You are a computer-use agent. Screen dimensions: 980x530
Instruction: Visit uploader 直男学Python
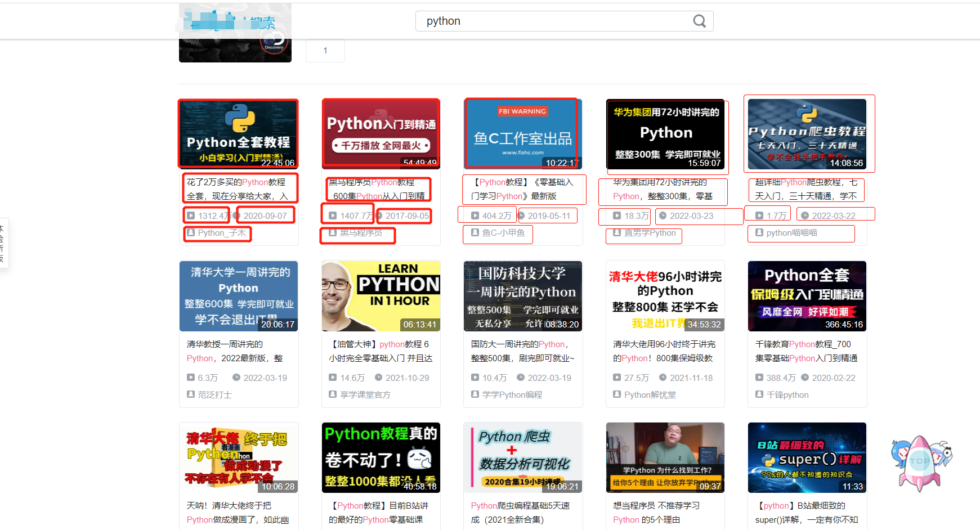tap(650, 233)
